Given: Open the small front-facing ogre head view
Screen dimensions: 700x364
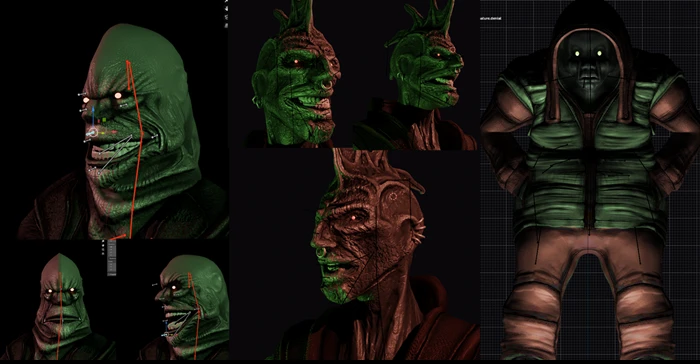Looking at the screenshot, I should pos(59,306).
